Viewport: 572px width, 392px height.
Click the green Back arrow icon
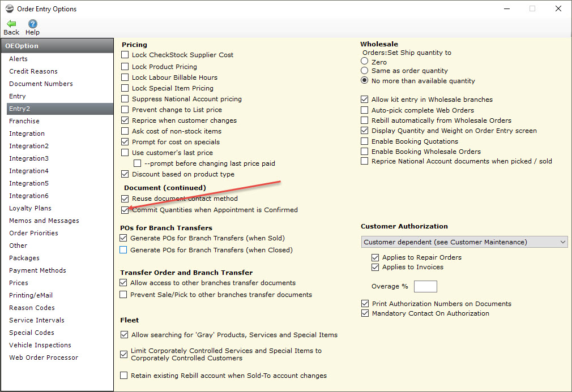[11, 24]
